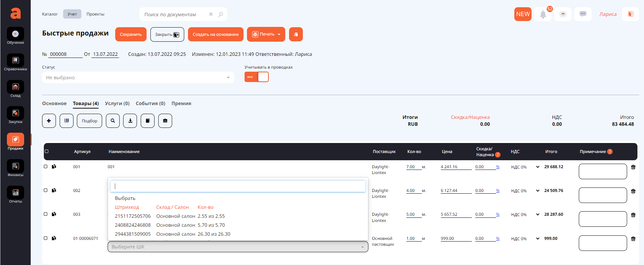Screen dimensions: 644x265
Task: Click the Создать на основании button
Action: click(x=216, y=34)
